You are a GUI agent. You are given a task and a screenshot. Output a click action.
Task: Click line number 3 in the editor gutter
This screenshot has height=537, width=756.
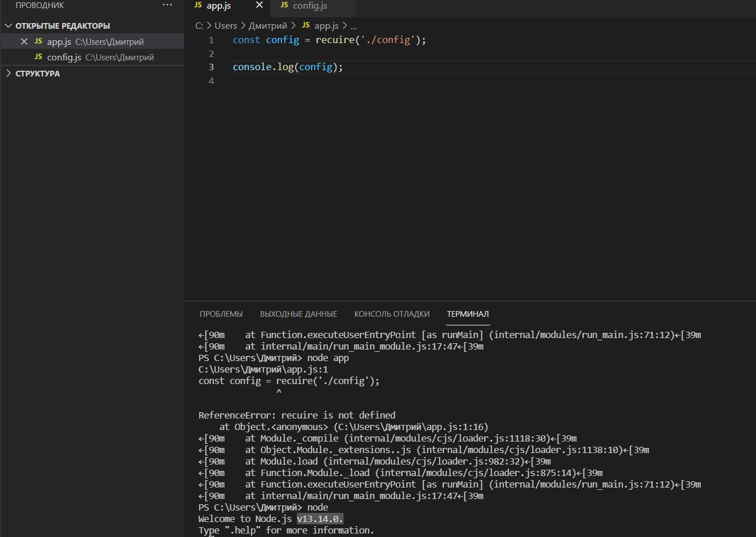click(x=211, y=67)
